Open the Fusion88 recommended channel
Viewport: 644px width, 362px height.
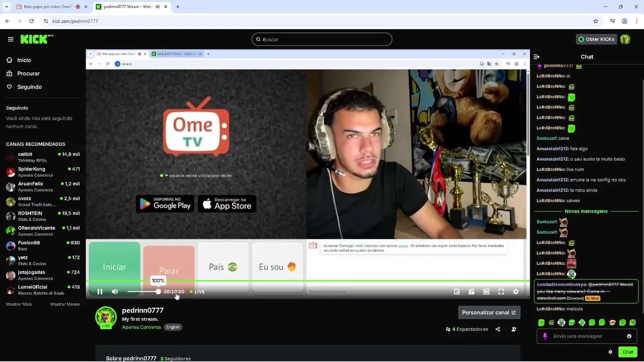coord(43,246)
